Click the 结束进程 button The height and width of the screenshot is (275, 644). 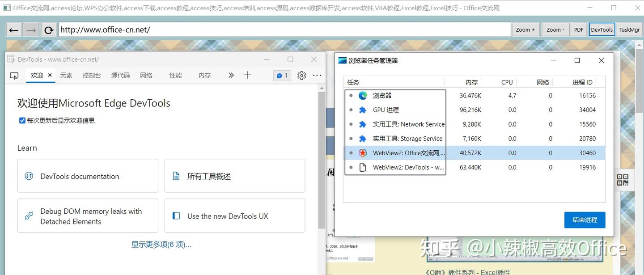click(585, 220)
